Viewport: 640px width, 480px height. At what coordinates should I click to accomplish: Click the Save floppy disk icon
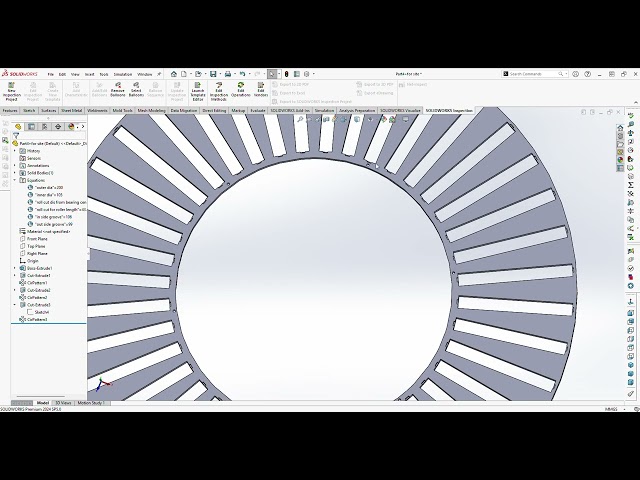click(213, 74)
